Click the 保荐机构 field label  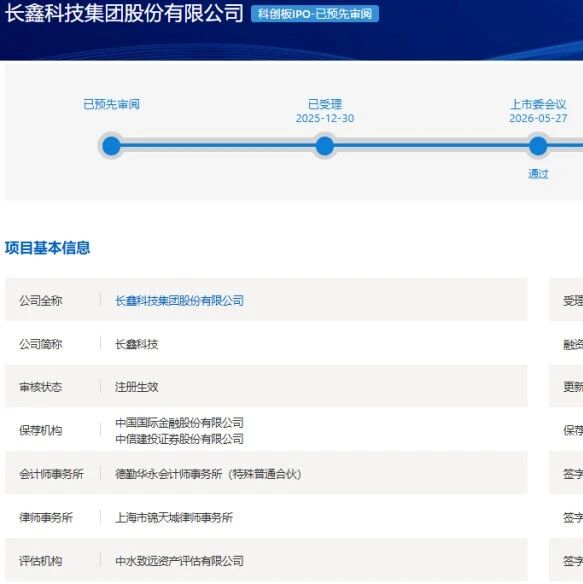coord(41,431)
